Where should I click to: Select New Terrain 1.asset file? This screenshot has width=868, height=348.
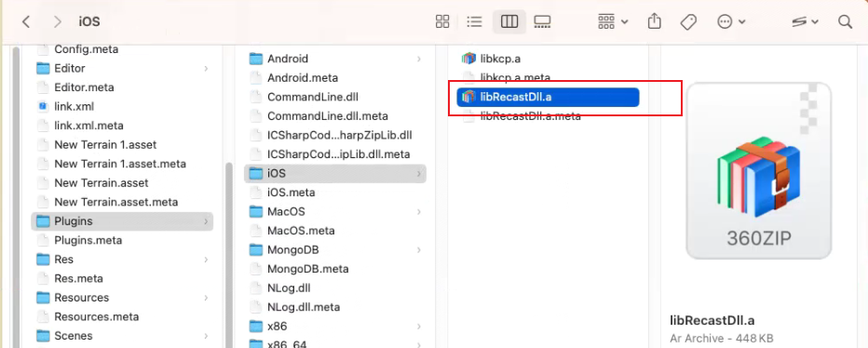(x=122, y=145)
